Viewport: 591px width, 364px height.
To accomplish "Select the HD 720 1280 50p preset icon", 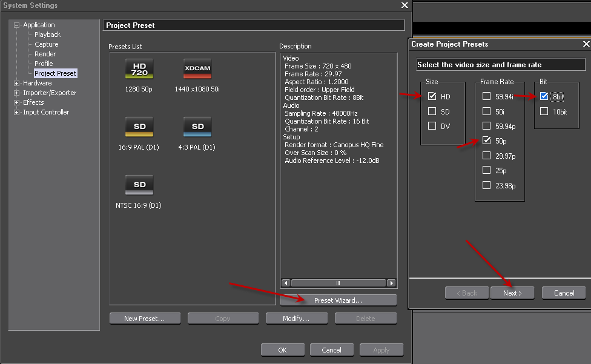I will tap(139, 69).
